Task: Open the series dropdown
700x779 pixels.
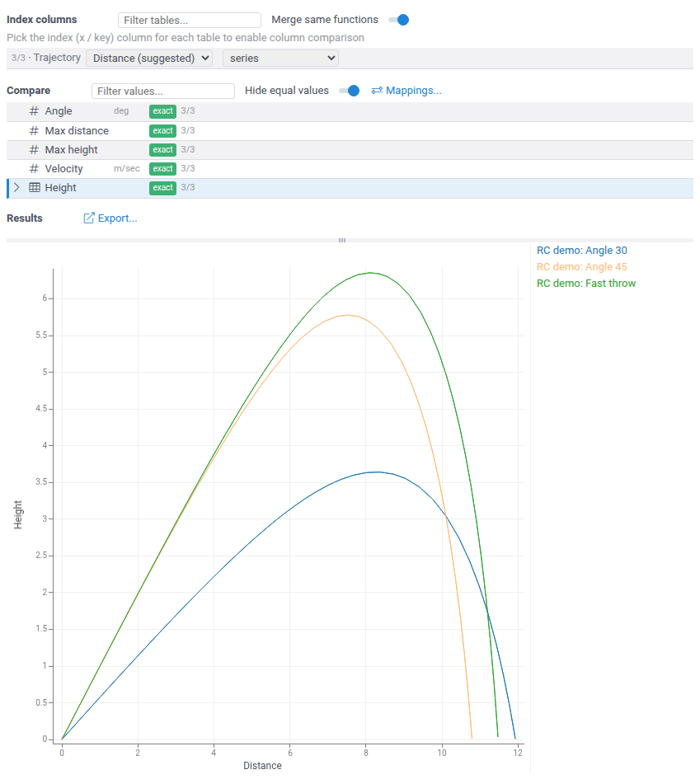Action: pyautogui.click(x=280, y=59)
